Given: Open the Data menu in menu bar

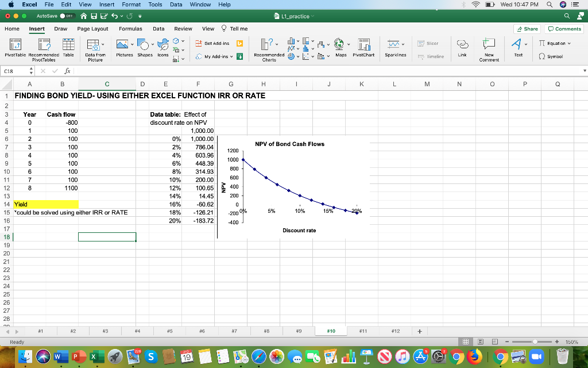Looking at the screenshot, I should (176, 5).
